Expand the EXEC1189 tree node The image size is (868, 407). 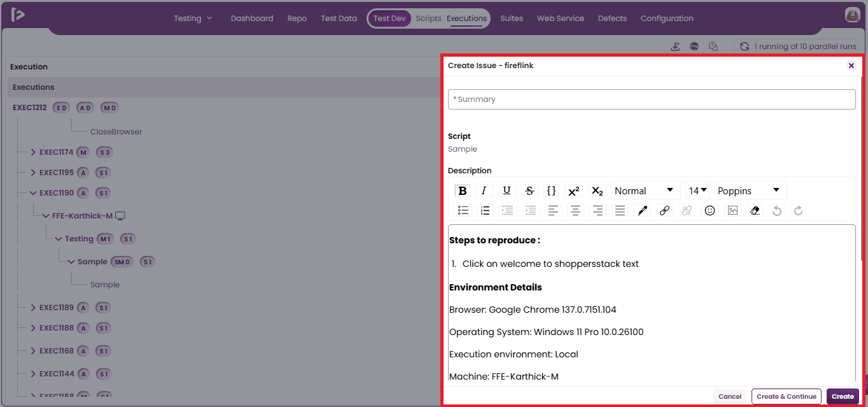[33, 308]
